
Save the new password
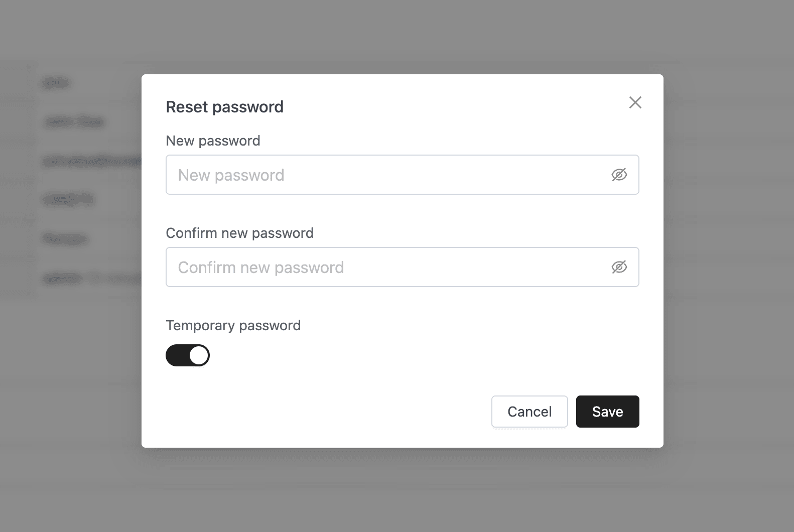(607, 412)
